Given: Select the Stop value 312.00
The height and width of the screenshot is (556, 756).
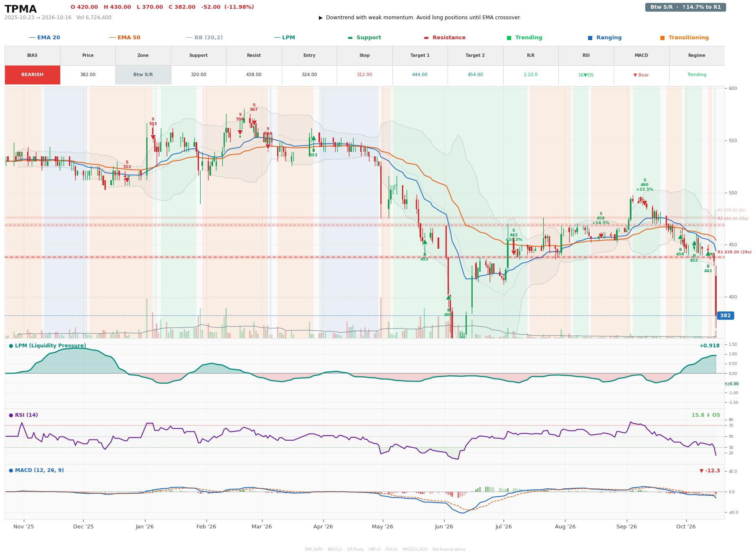Looking at the screenshot, I should (364, 75).
